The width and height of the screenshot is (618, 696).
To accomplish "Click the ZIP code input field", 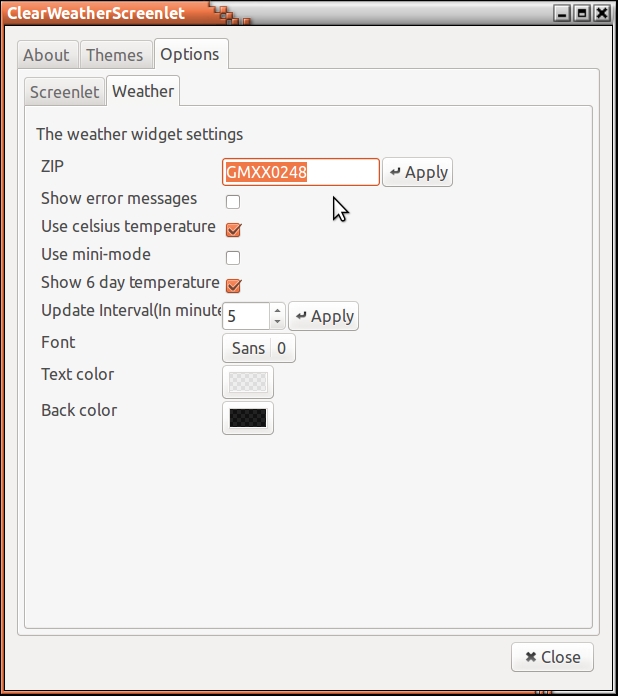I will tap(300, 172).
